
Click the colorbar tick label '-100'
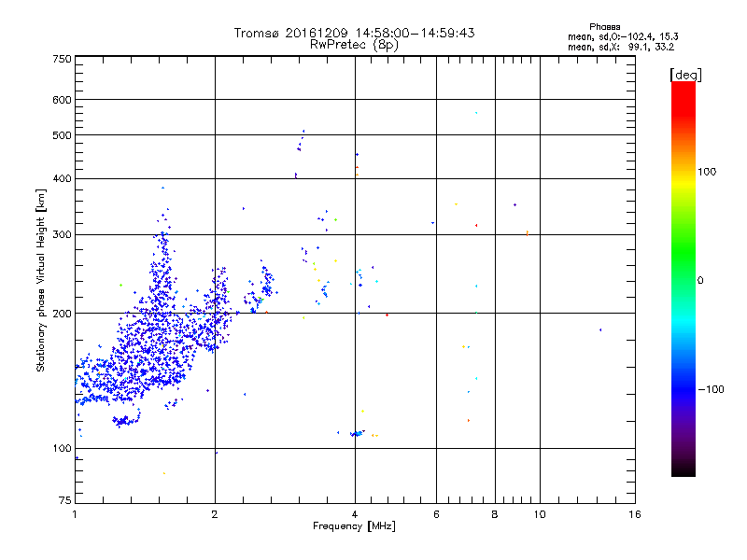(x=711, y=389)
